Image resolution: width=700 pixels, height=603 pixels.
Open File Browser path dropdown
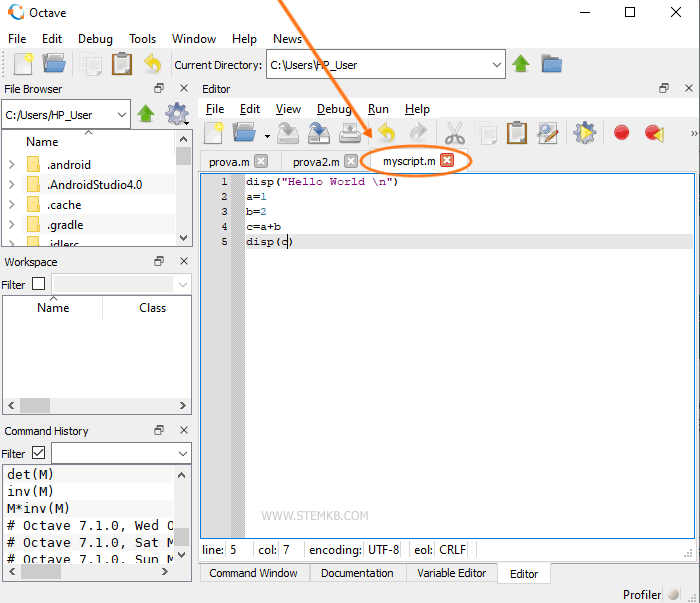tap(121, 114)
